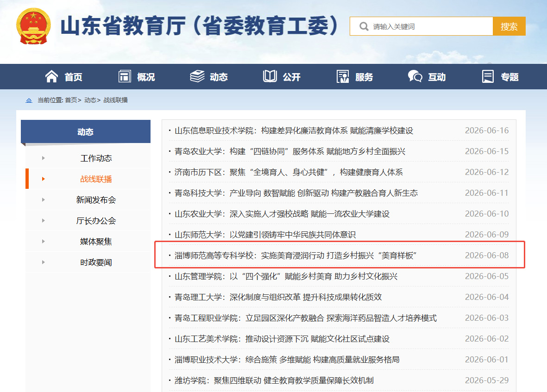Click the national emblem logo
The height and width of the screenshot is (392, 547).
point(33,26)
